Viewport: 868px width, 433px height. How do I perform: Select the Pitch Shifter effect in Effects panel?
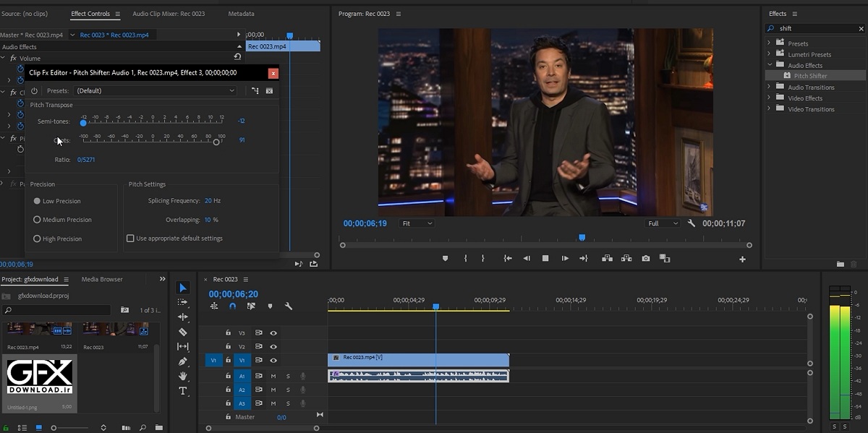pyautogui.click(x=809, y=76)
